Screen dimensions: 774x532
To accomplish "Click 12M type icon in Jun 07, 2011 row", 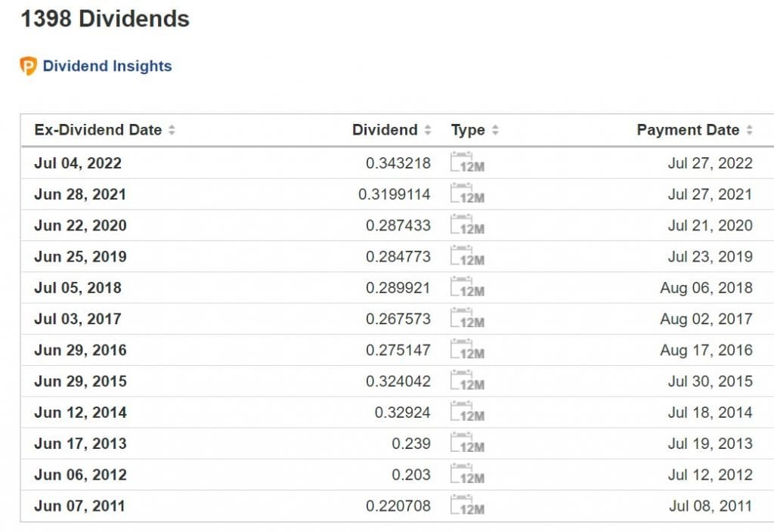I will point(467,506).
